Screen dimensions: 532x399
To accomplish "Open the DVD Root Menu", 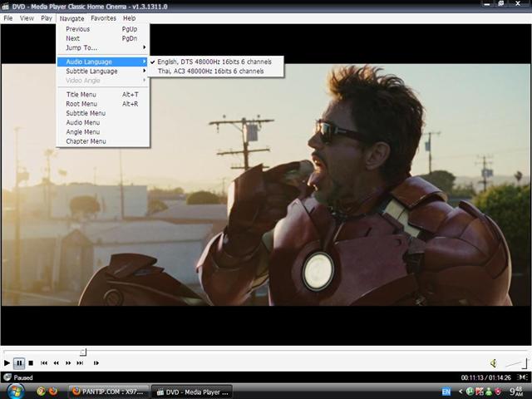I will coord(103,104).
